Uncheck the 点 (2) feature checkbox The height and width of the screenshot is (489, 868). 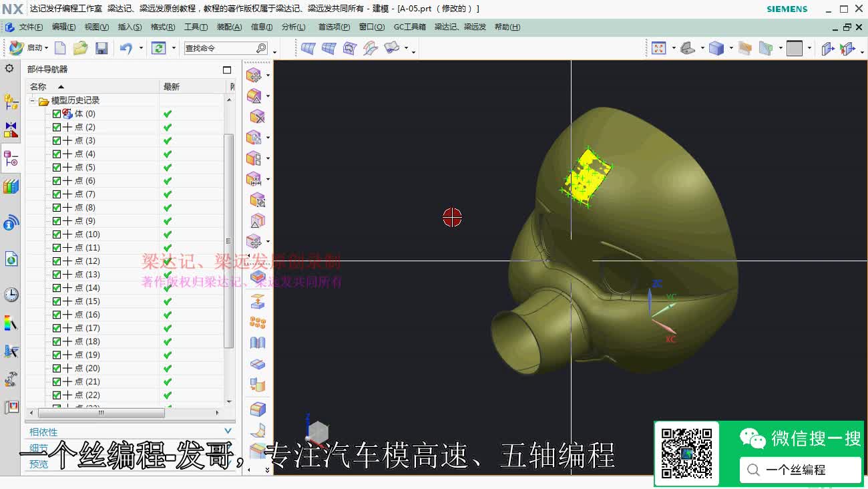57,127
